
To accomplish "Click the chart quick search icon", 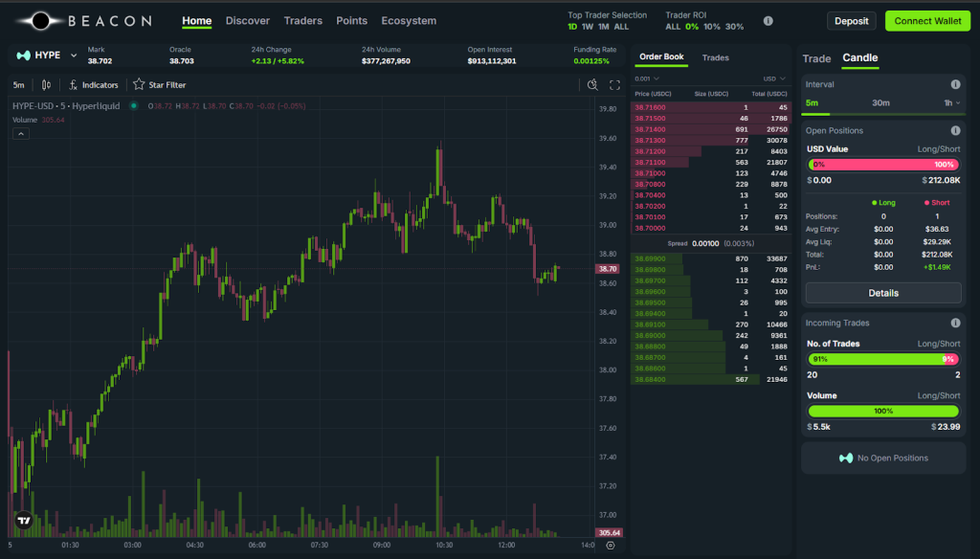I will pyautogui.click(x=592, y=85).
